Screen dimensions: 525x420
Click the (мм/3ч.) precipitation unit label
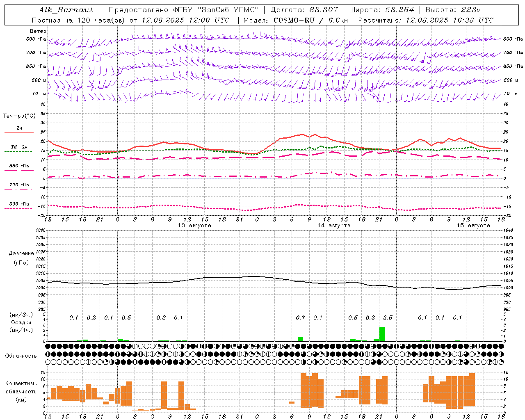pos(21,315)
